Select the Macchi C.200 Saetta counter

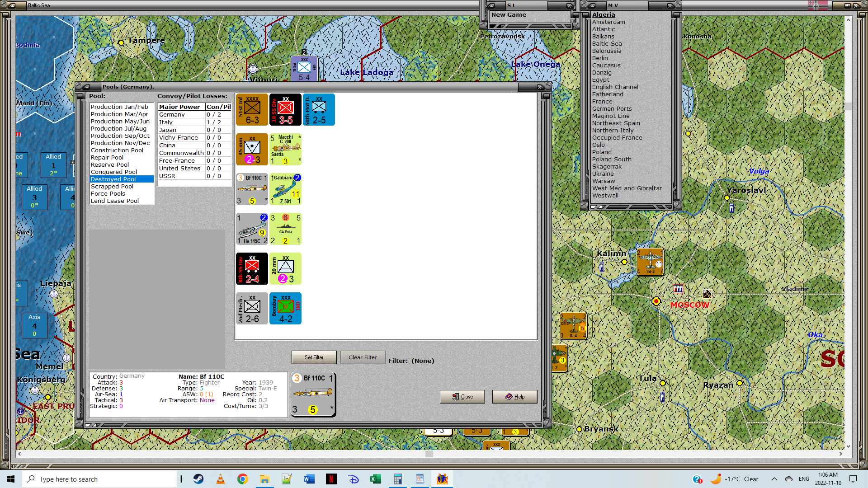285,150
